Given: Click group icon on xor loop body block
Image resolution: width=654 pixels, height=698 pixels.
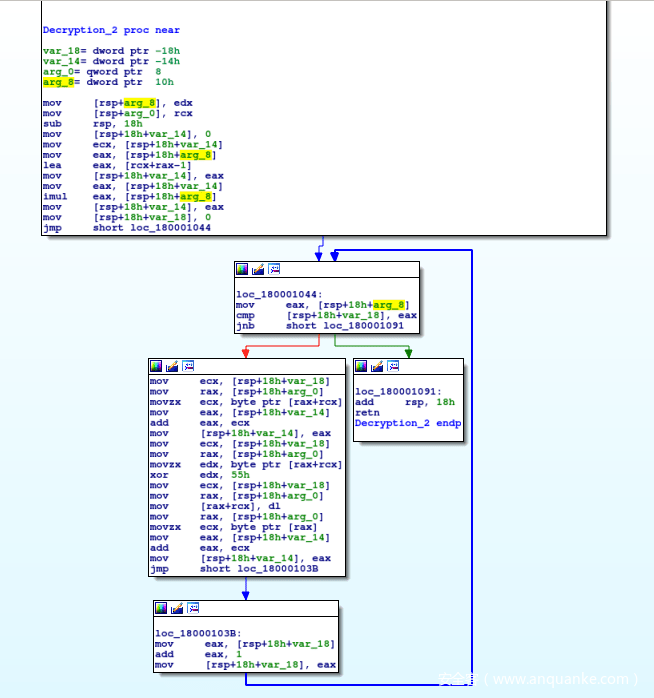Looking at the screenshot, I should [187, 366].
